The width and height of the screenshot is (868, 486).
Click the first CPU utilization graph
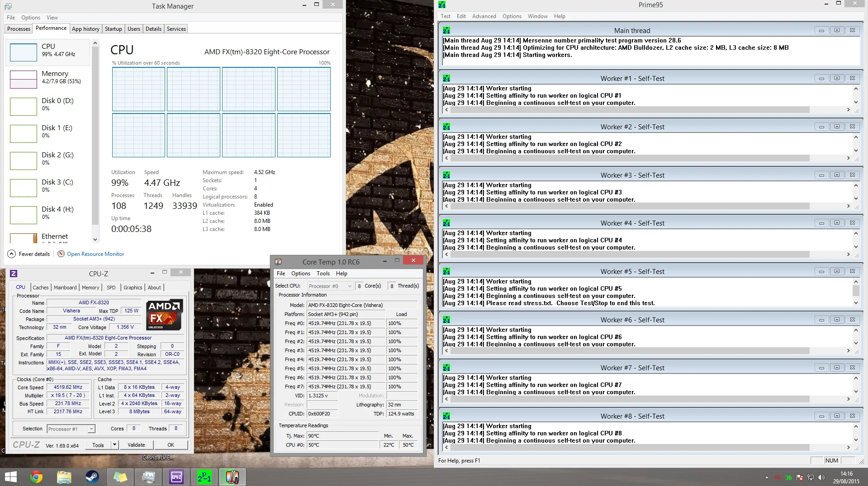[x=138, y=89]
